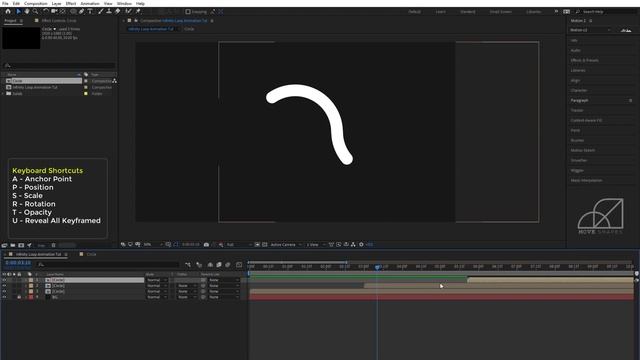
Task: Open the Align panel
Action: (x=576, y=80)
